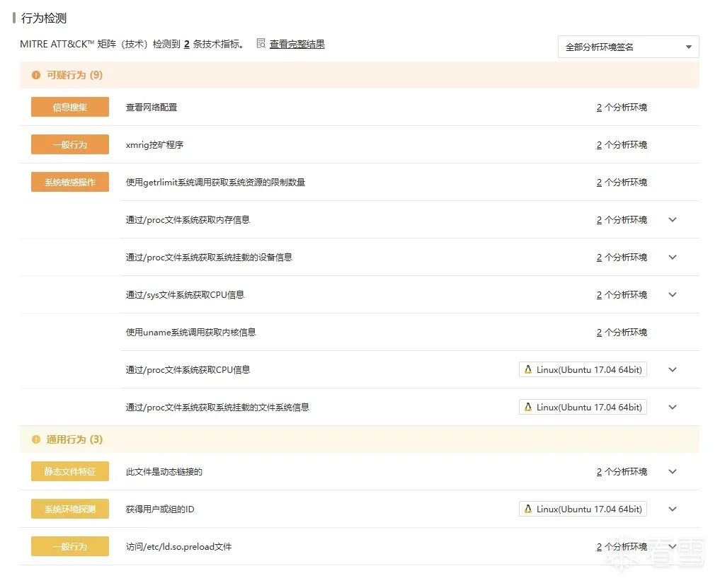The image size is (720, 588).
Task: Click the 通用行为 warning icon
Action: point(36,439)
